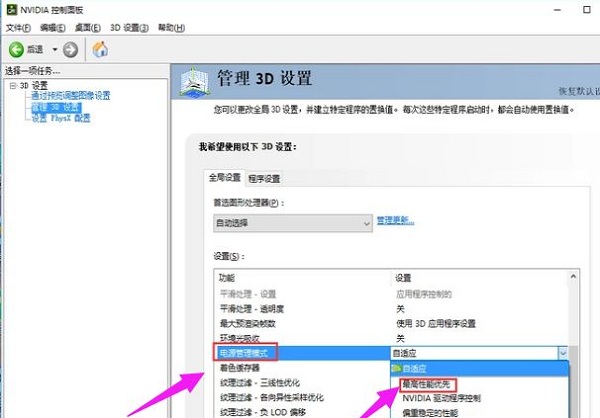Open the back history dropdown arrow

pos(55,50)
